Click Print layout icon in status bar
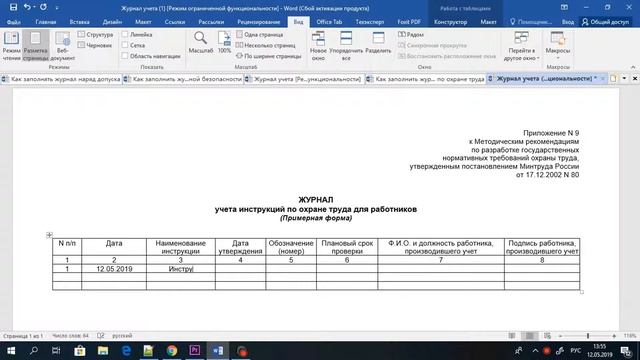This screenshot has width=640, height=360. (530, 336)
